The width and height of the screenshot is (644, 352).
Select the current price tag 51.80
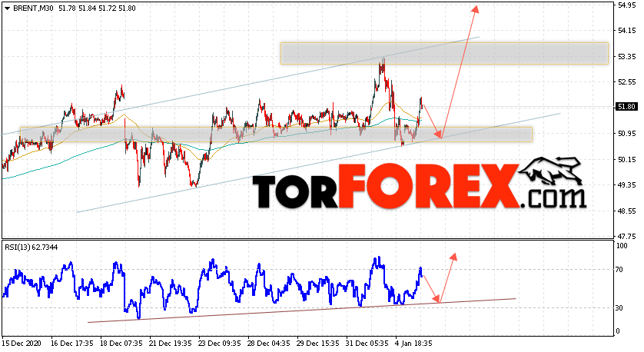click(626, 107)
